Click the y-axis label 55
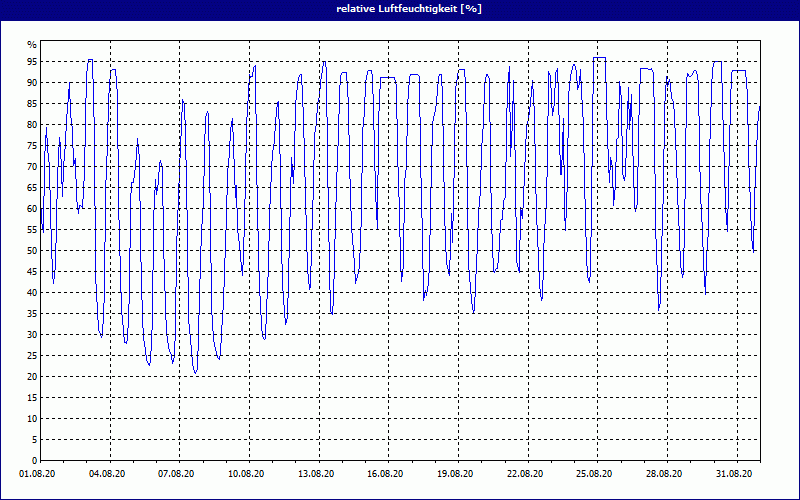This screenshot has height=500, width=800. [x=32, y=230]
